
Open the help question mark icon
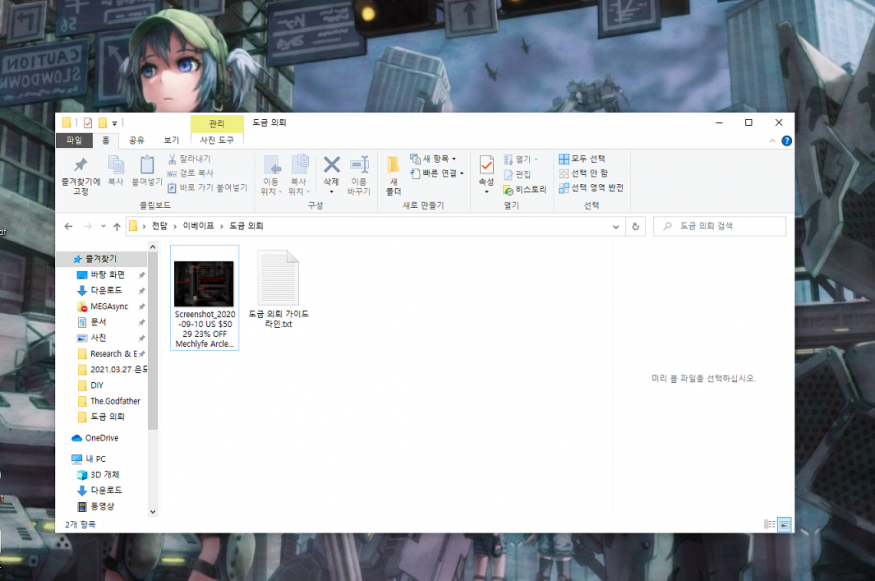[x=786, y=141]
